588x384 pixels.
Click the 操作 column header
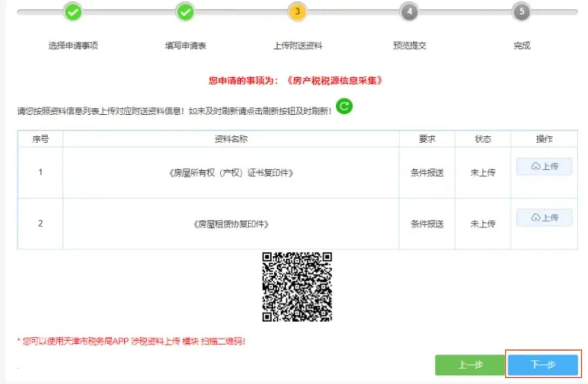point(544,139)
